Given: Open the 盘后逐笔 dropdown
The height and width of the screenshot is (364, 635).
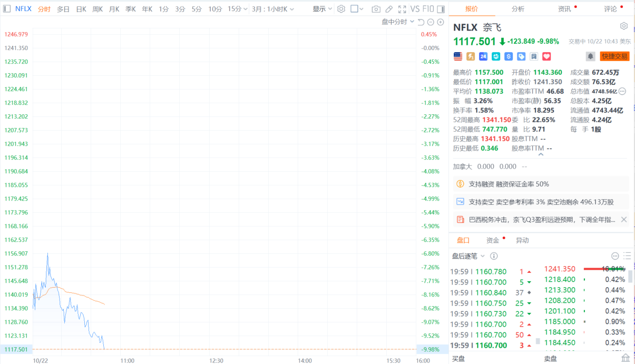Looking at the screenshot, I should (469, 256).
